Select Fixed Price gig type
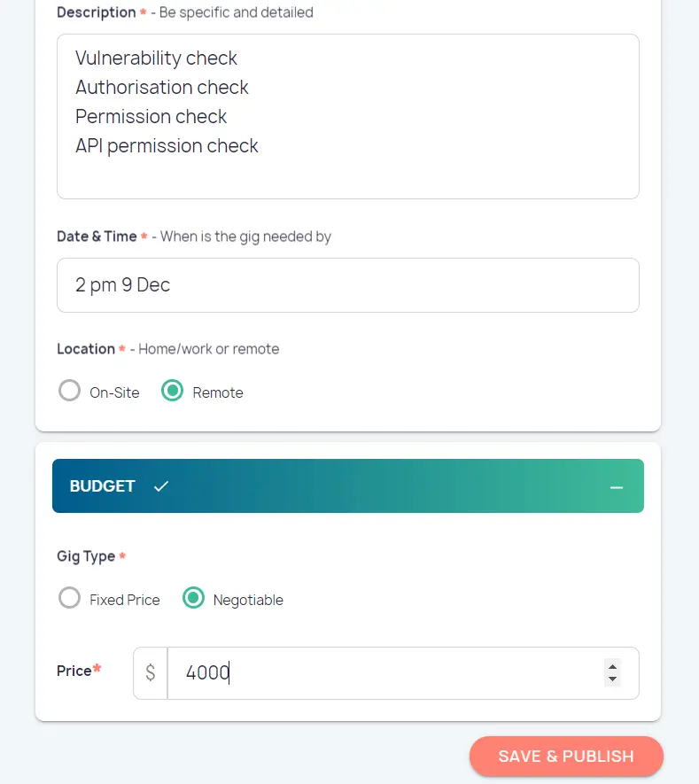The width and height of the screenshot is (699, 784). pyautogui.click(x=69, y=599)
